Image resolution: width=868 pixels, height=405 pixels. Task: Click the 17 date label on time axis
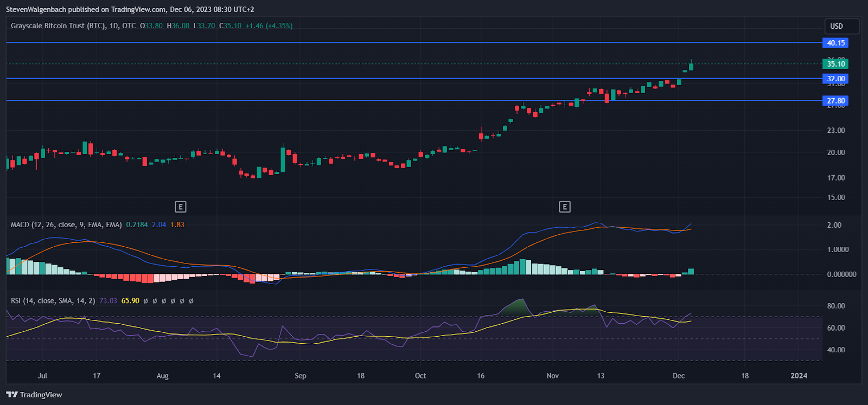pos(97,376)
